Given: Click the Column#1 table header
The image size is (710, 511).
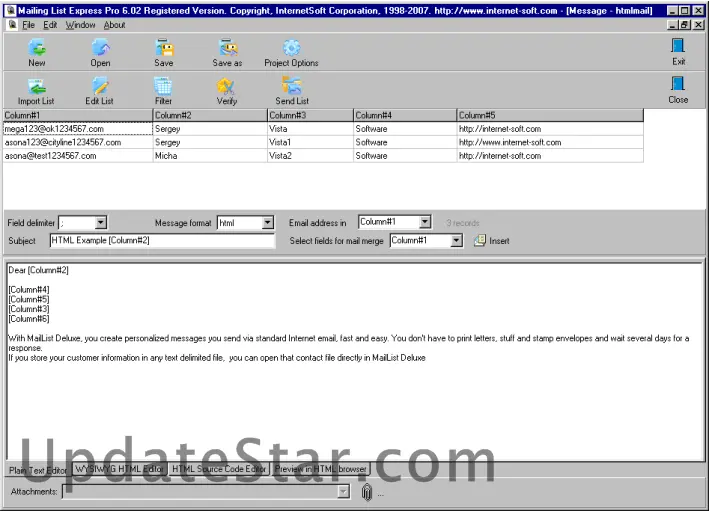Looking at the screenshot, I should (78, 115).
